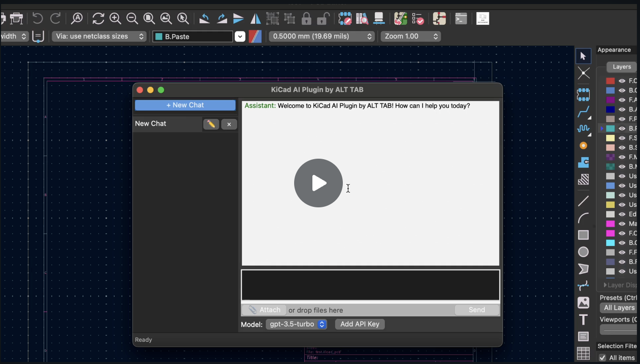Open the Footprint Library Browser
This screenshot has height=364, width=640.
tap(362, 19)
